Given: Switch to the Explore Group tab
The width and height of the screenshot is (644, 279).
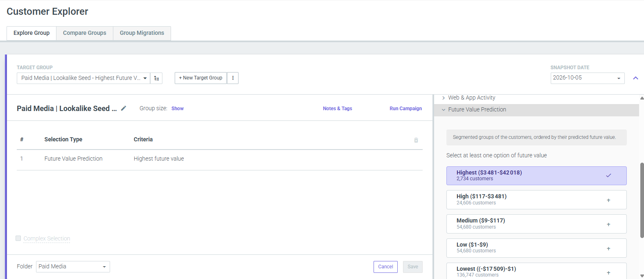Looking at the screenshot, I should point(32,33).
